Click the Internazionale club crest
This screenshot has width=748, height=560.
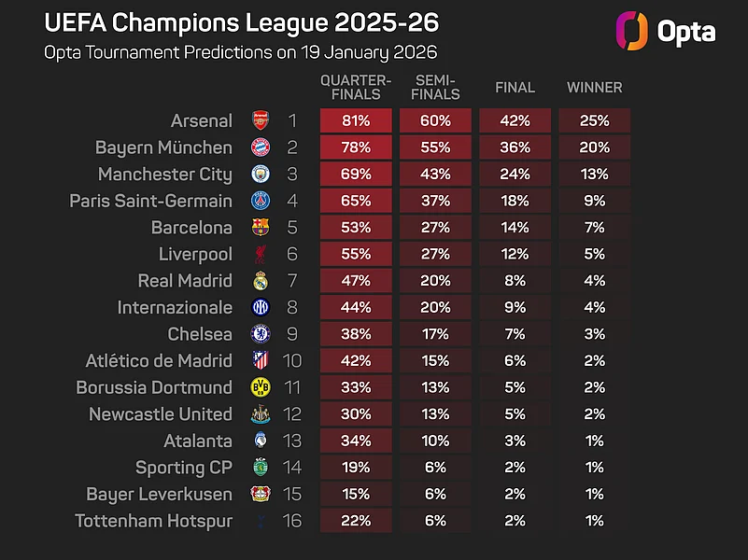click(261, 307)
